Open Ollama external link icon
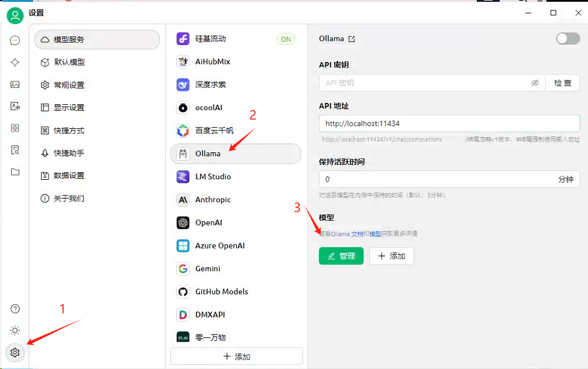This screenshot has height=369, width=588. [352, 39]
